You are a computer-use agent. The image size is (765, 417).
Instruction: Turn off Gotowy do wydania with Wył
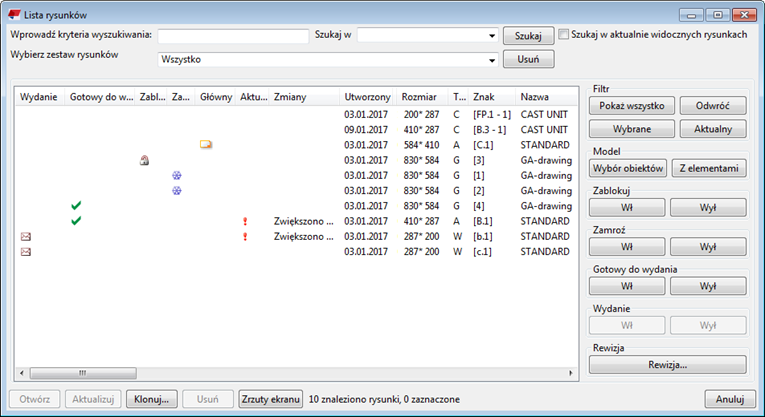[708, 286]
